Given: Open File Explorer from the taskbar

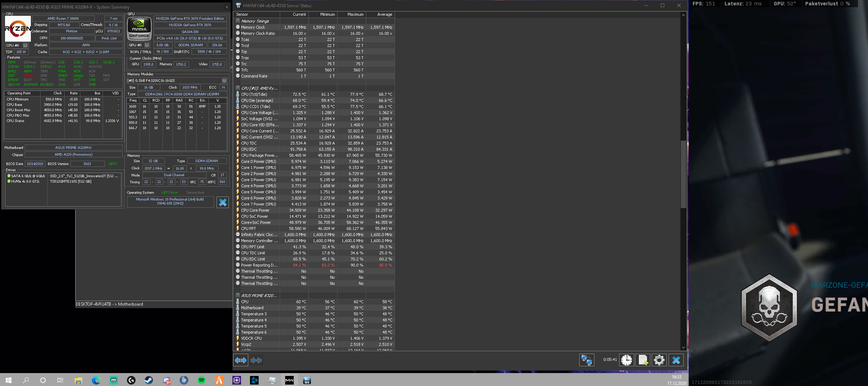Looking at the screenshot, I should (78, 380).
